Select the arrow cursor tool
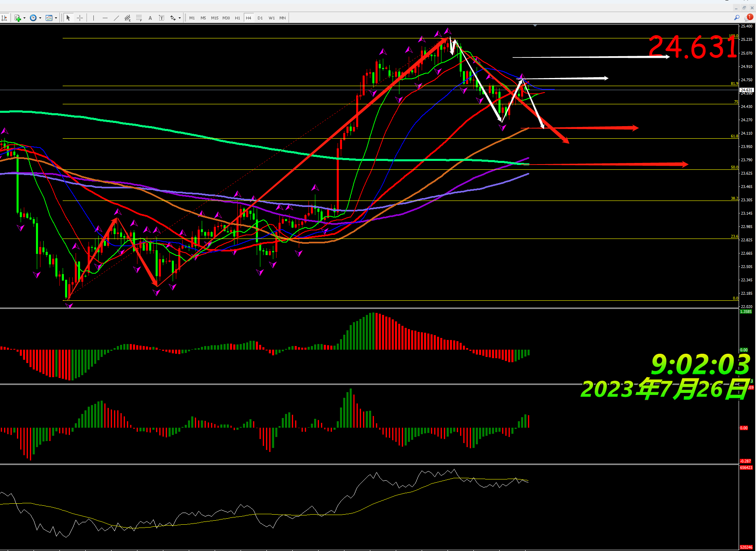756x551 pixels. (x=68, y=18)
